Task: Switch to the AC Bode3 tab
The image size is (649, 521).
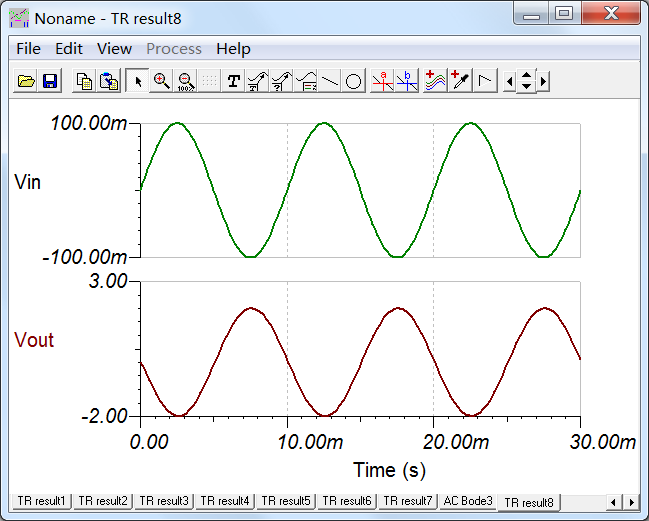Action: pyautogui.click(x=468, y=500)
